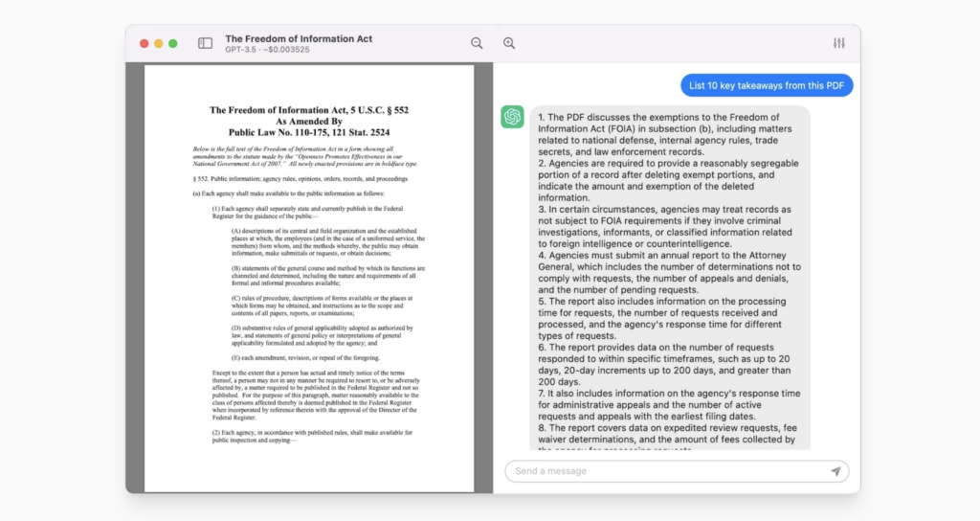Click takeaway 4 about the Attorney General report

click(669, 273)
